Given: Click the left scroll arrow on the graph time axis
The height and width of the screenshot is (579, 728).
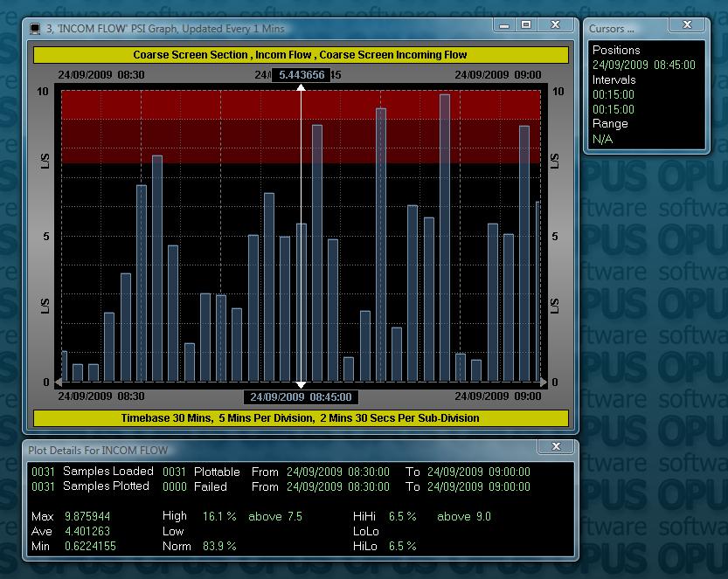Looking at the screenshot, I should click(59, 383).
